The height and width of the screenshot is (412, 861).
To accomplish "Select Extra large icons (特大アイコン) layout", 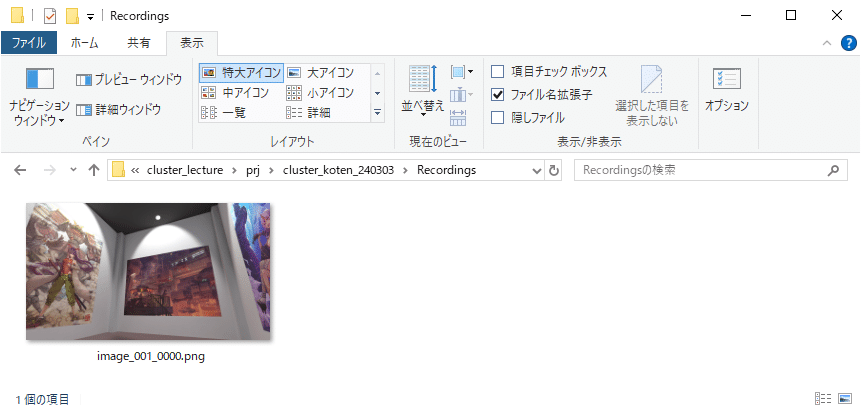I will coord(242,73).
